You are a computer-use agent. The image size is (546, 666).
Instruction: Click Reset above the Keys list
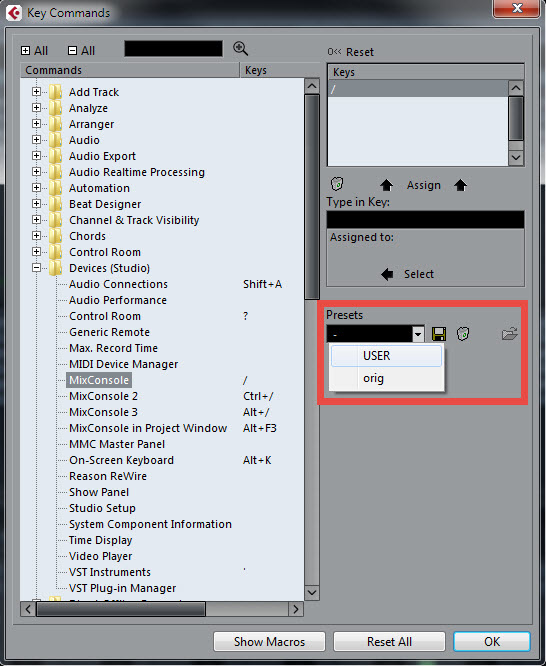click(x=351, y=52)
